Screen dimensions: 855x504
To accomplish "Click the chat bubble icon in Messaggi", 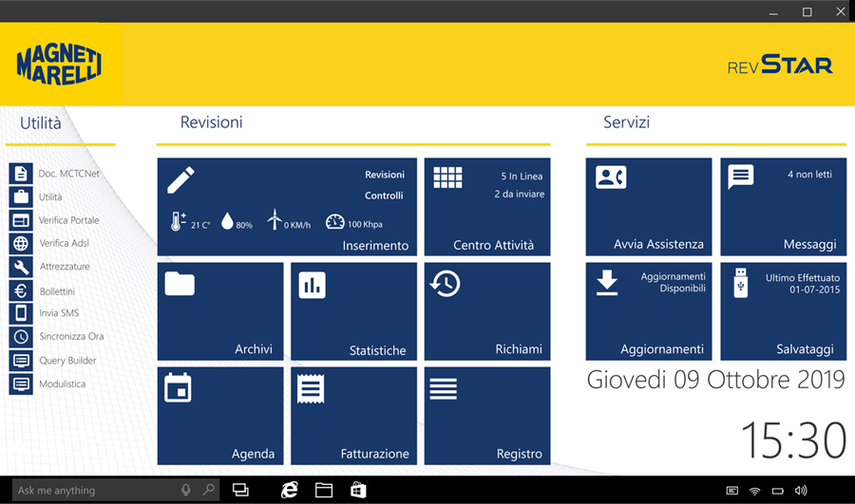I will pyautogui.click(x=740, y=177).
